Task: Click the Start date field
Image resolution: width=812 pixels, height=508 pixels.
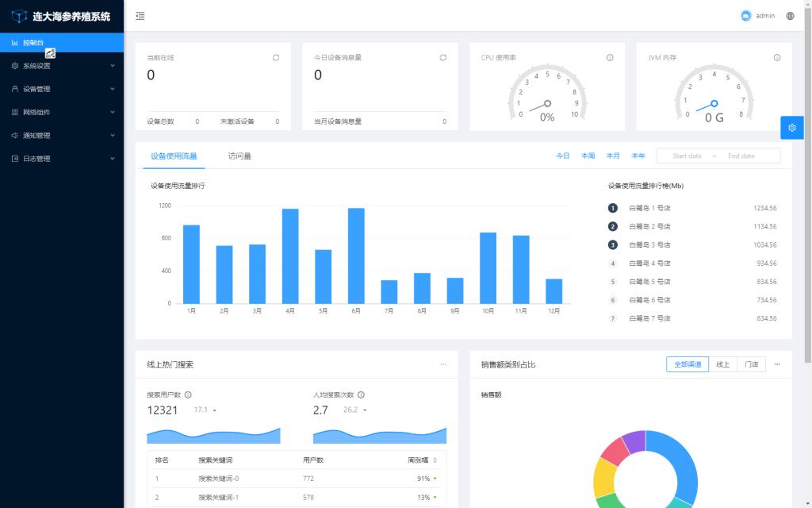Action: [687, 156]
